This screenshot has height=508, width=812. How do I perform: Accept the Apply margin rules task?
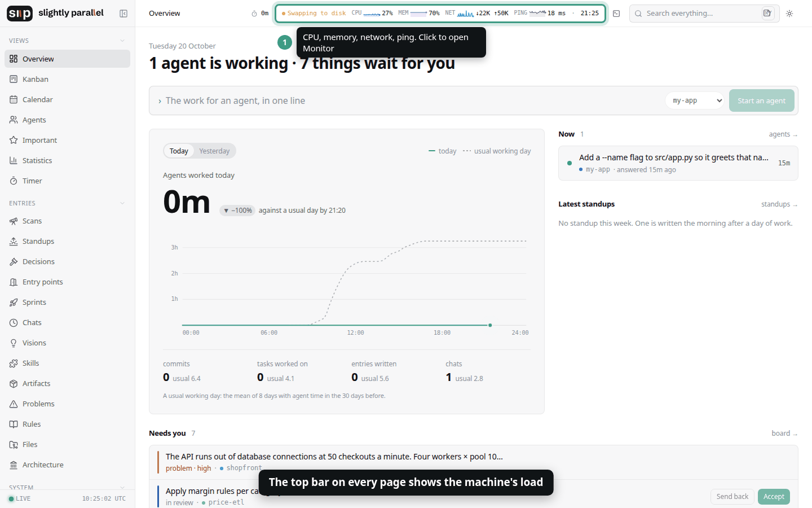coord(774,497)
